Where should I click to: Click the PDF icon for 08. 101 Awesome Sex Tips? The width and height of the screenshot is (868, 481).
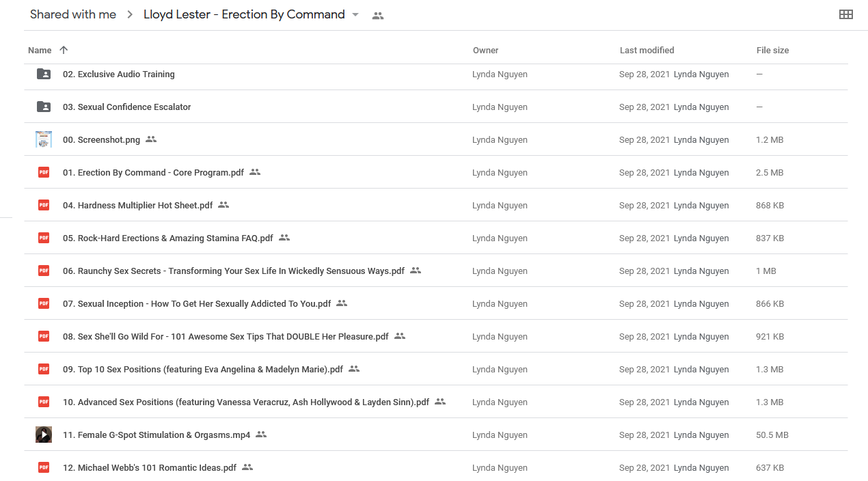point(44,336)
